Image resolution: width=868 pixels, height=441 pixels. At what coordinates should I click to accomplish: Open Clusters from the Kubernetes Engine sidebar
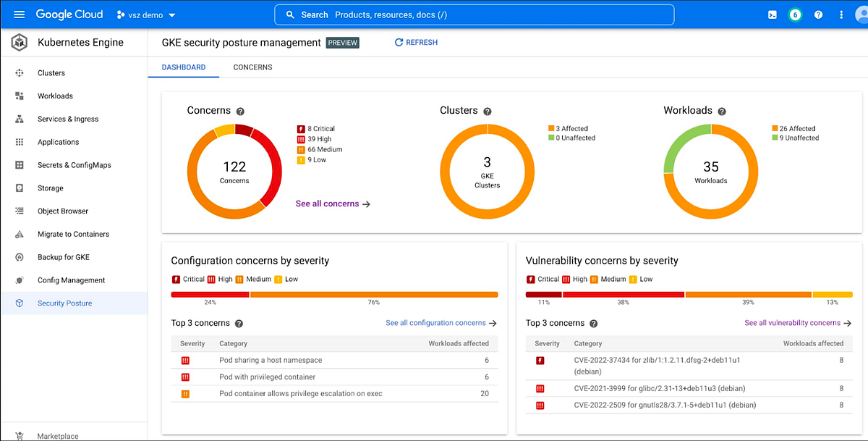(51, 72)
